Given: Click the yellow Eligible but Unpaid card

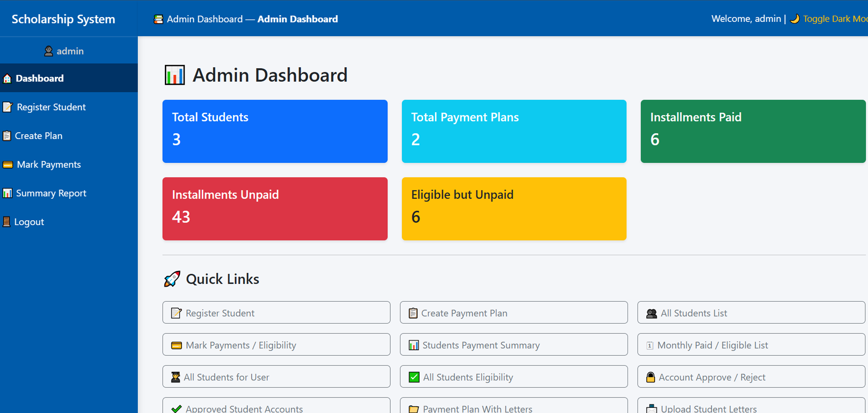Looking at the screenshot, I should [514, 209].
